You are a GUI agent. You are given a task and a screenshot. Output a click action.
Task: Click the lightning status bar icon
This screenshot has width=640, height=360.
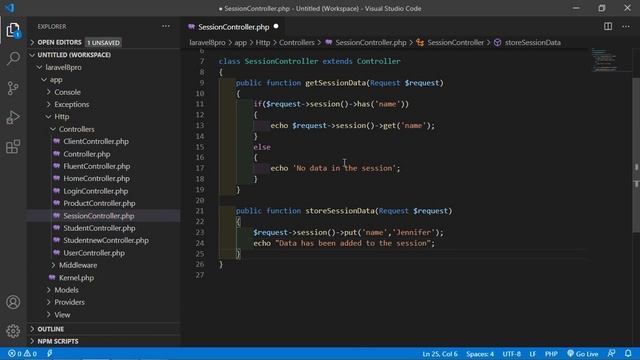[x=49, y=353]
